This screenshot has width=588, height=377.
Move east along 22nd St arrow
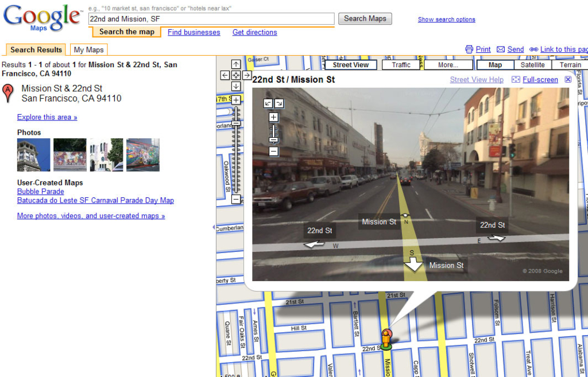[x=496, y=238]
